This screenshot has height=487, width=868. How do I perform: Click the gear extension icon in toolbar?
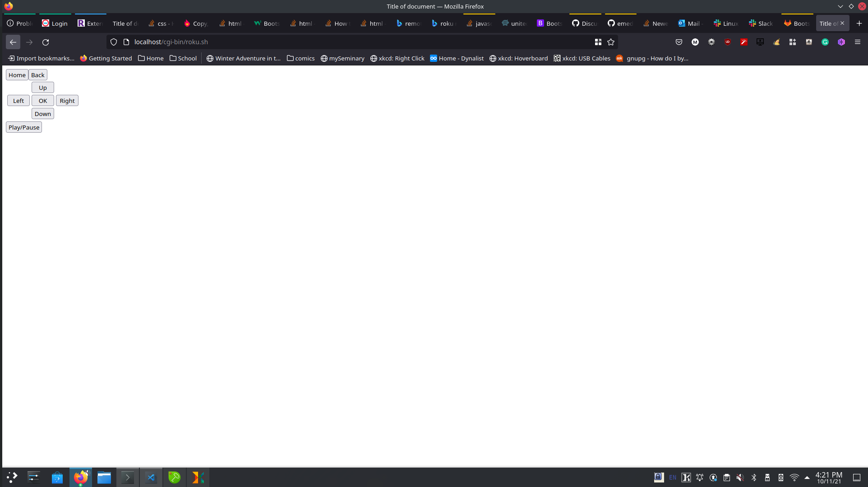click(x=711, y=42)
